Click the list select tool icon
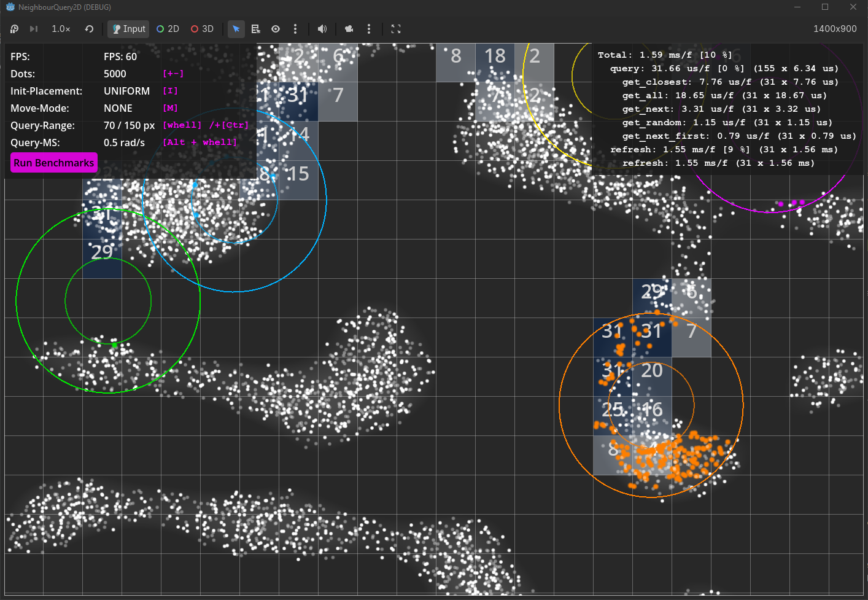868x600 pixels. tap(256, 29)
